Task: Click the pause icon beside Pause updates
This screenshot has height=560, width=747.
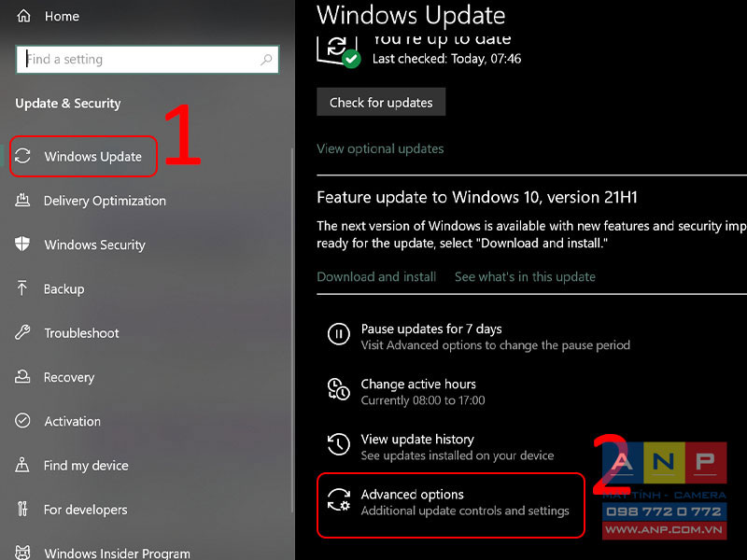Action: (339, 333)
